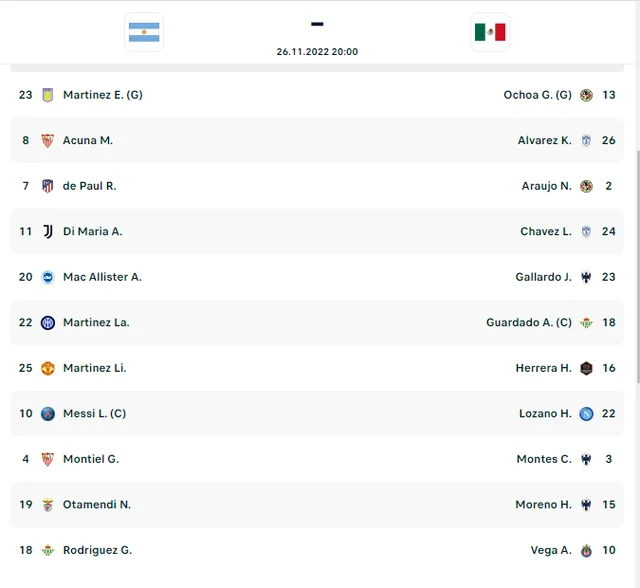The width and height of the screenshot is (640, 588).
Task: Select Guardado A. (C) player name
Action: pyautogui.click(x=529, y=322)
